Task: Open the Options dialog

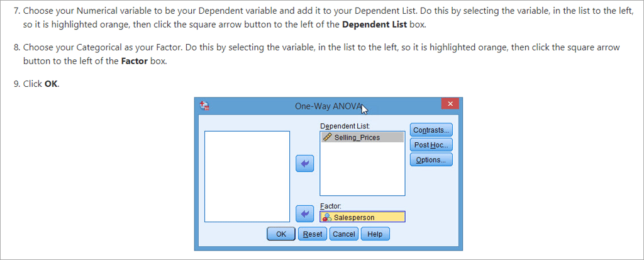Action: [x=431, y=160]
